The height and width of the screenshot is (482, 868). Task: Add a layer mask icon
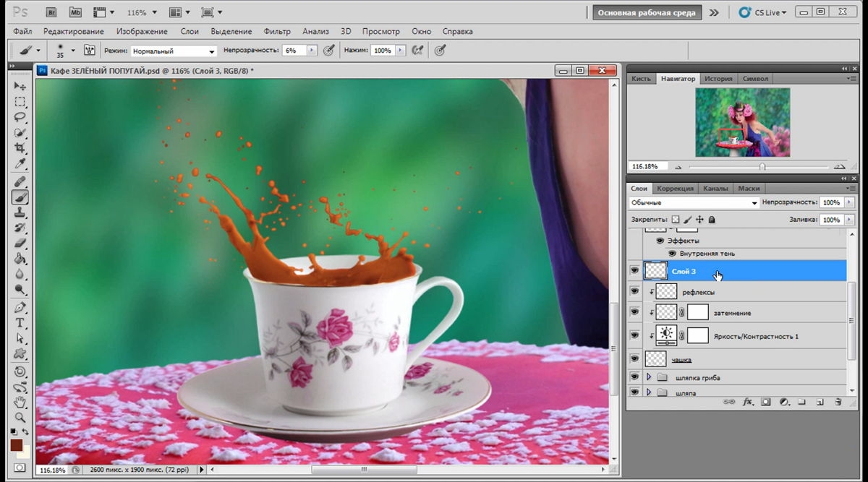tap(766, 402)
